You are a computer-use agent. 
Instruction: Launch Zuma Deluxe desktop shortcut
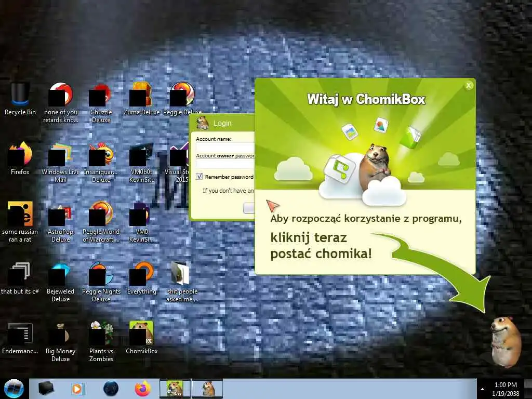pos(141,99)
